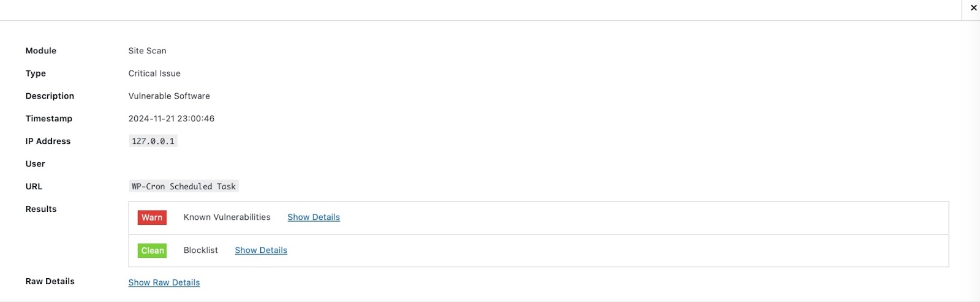Open the Show Raw Details link
The height and width of the screenshot is (302, 980).
click(164, 282)
